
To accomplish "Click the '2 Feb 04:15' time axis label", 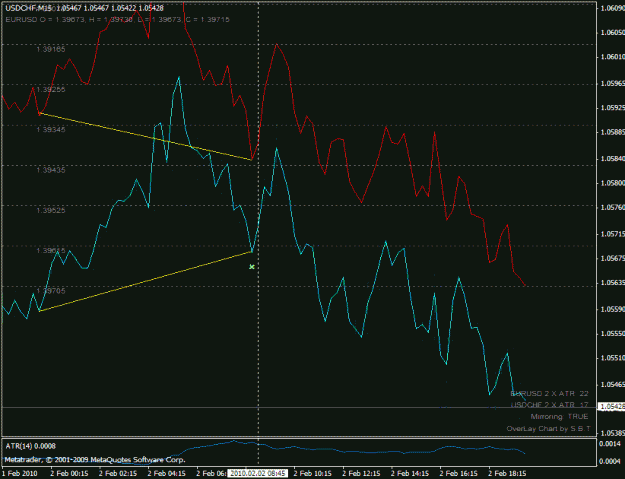I will pos(167,473).
